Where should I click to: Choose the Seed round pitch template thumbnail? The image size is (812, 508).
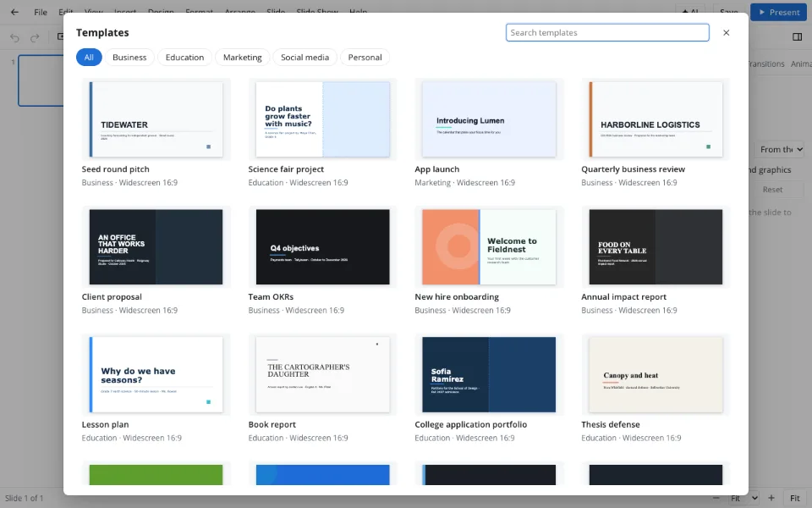(x=156, y=119)
